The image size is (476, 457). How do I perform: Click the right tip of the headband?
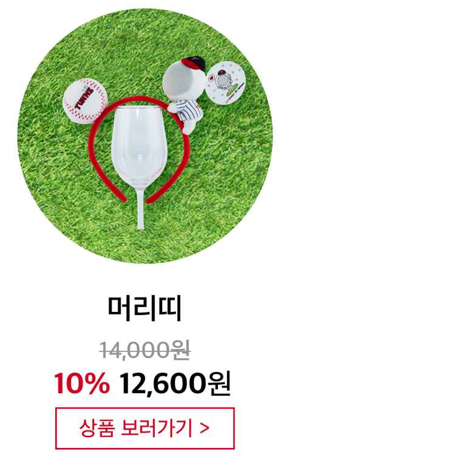pyautogui.click(x=151, y=199)
